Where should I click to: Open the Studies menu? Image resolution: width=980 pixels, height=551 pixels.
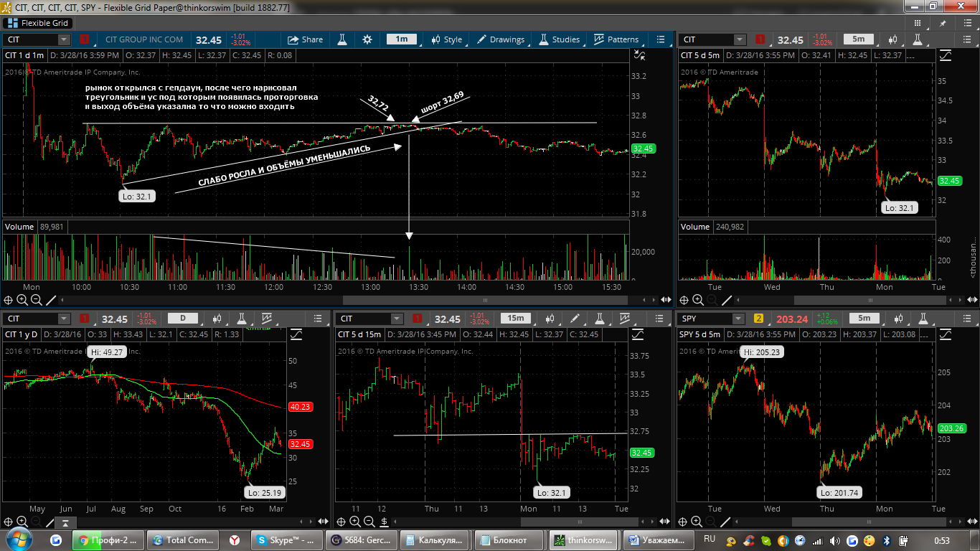point(559,39)
